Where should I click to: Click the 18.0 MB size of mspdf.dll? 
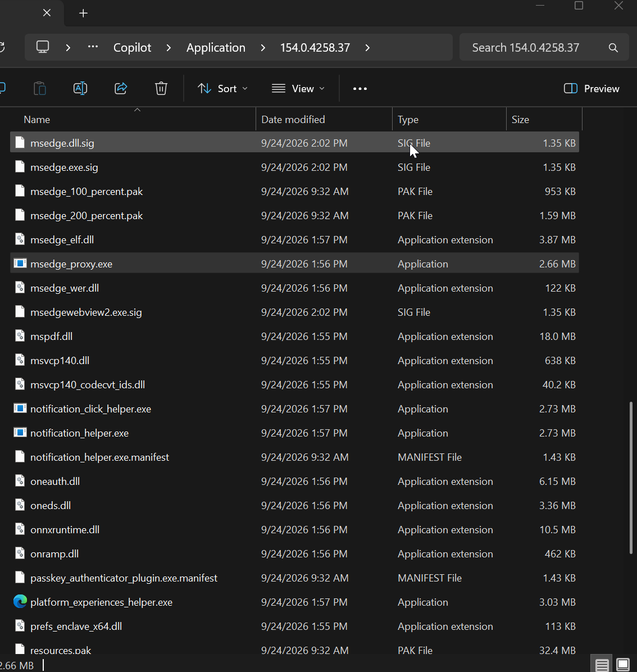tap(557, 337)
